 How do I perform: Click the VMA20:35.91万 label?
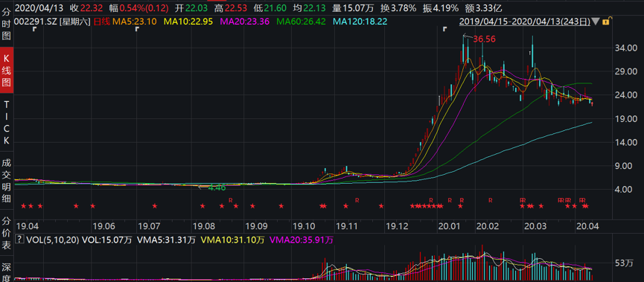coord(301,240)
